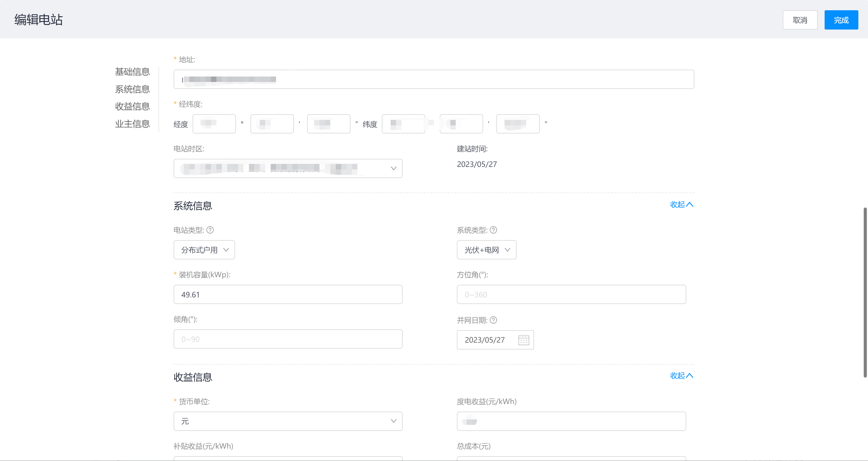Go to 业主信息 in side navigation
The image size is (868, 461).
132,124
